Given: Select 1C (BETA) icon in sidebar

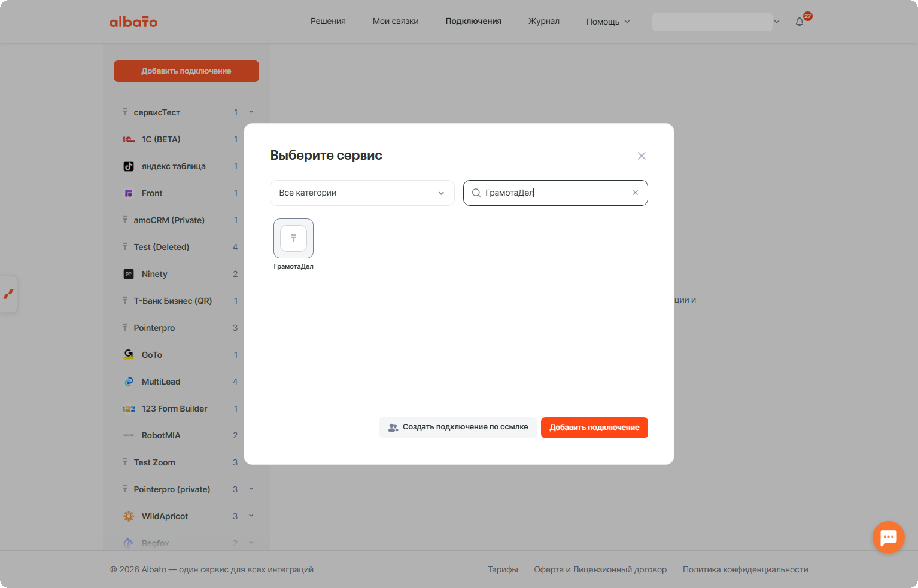Looking at the screenshot, I should tap(129, 139).
